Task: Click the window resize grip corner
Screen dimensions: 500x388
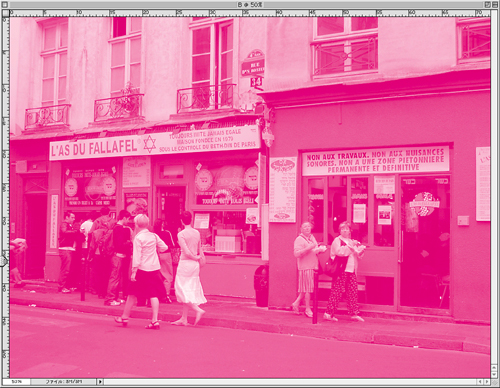Action: tap(494, 382)
